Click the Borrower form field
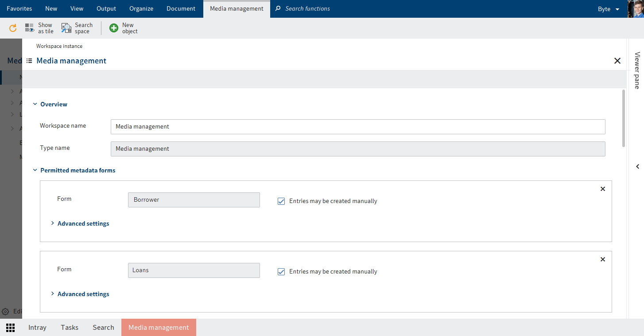Screen dimensions: 644x336 click(194, 200)
